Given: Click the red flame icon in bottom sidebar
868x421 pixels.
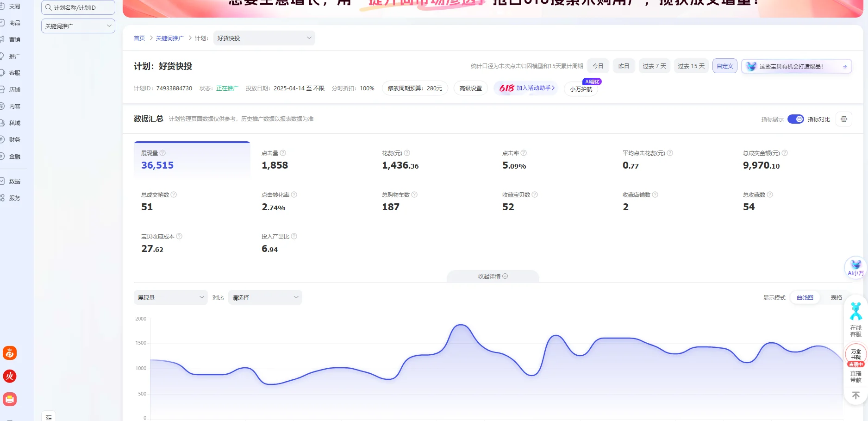Looking at the screenshot, I should click(x=9, y=376).
